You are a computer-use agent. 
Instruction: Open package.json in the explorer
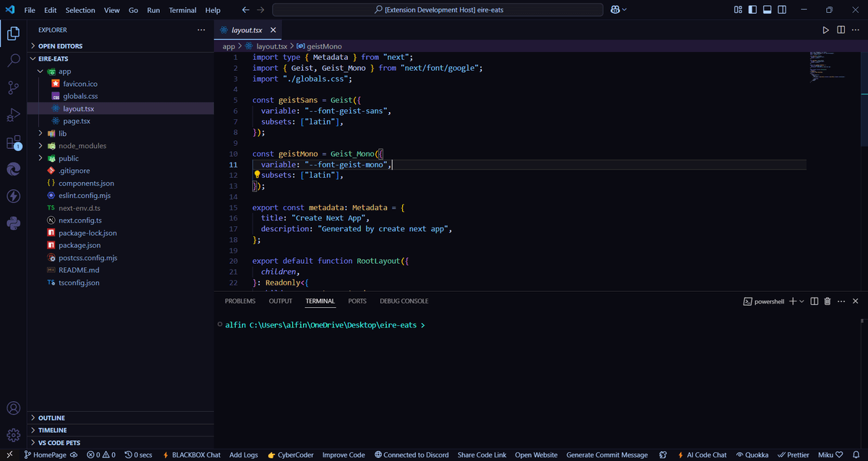click(120, 246)
